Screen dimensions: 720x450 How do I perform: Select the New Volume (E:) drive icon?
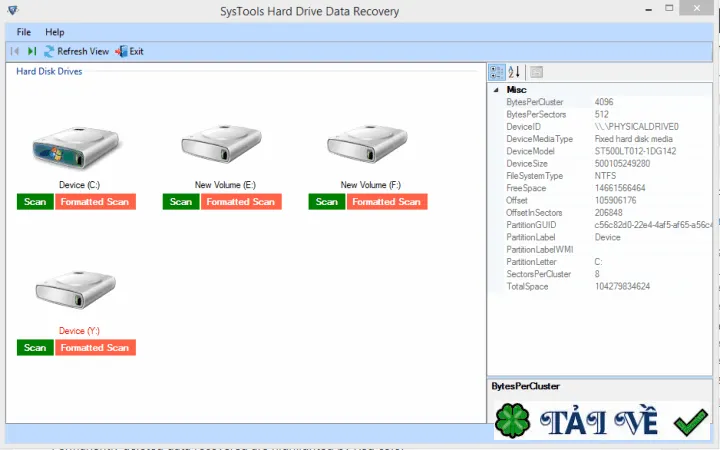click(x=222, y=144)
